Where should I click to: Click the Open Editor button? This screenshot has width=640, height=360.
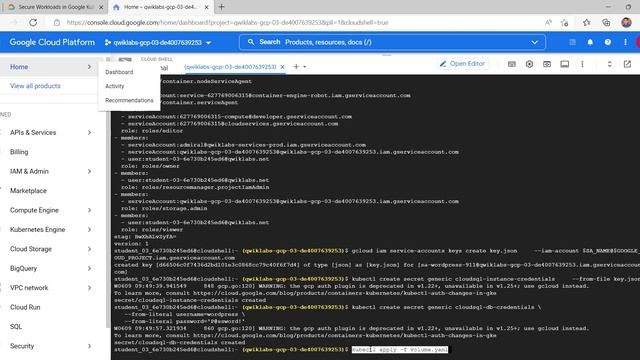pyautogui.click(x=462, y=64)
